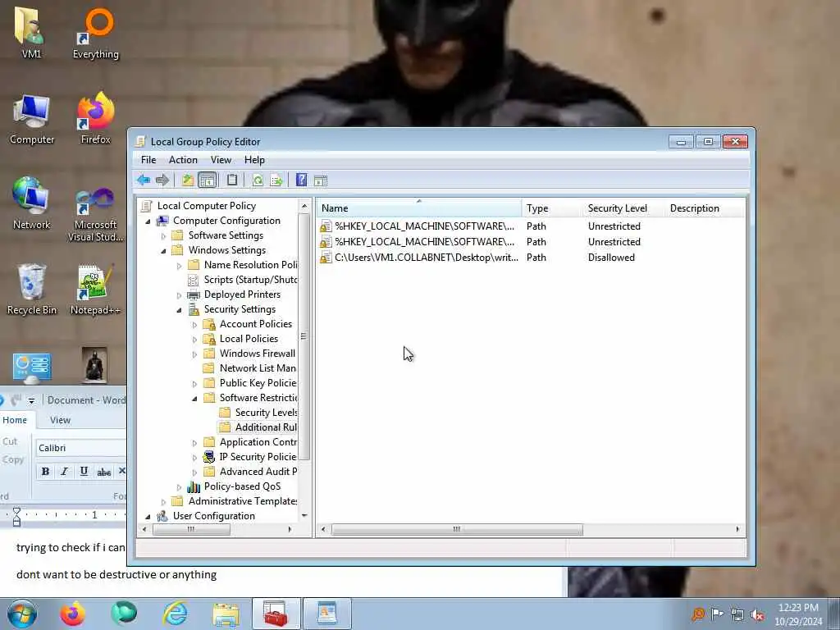Open Windows Explorer folder in taskbar
The height and width of the screenshot is (630, 840).
pyautogui.click(x=226, y=614)
